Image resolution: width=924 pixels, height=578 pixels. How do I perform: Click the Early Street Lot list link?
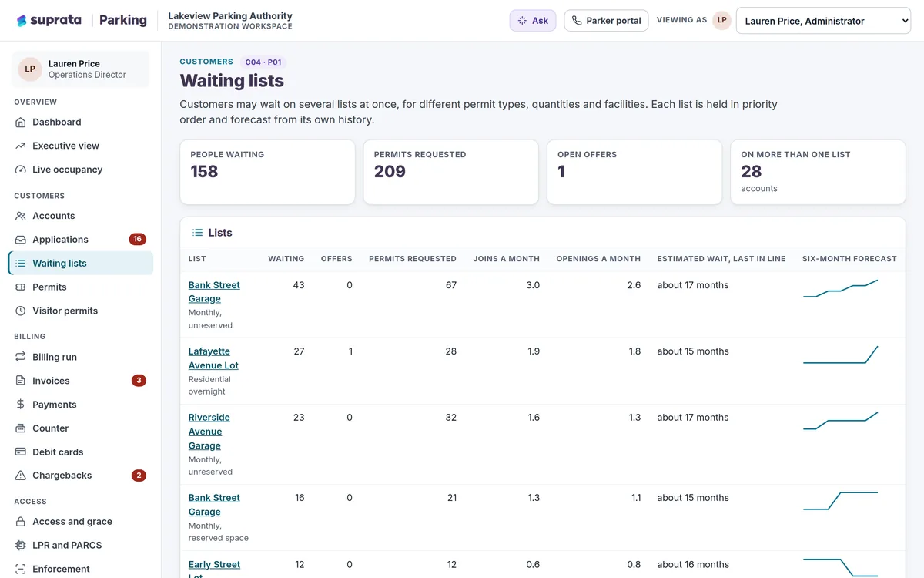point(214,570)
